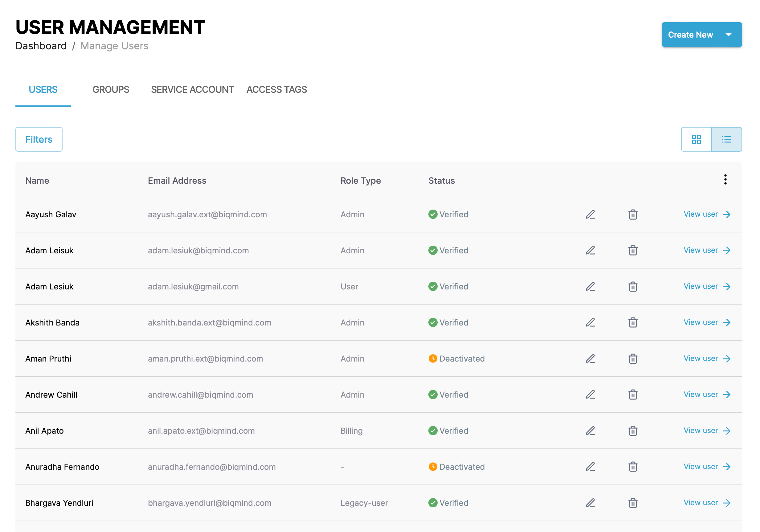Viewport: 760px width, 532px height.
Task: Select email andrew.cahill@biqmind.com
Action: point(200,395)
